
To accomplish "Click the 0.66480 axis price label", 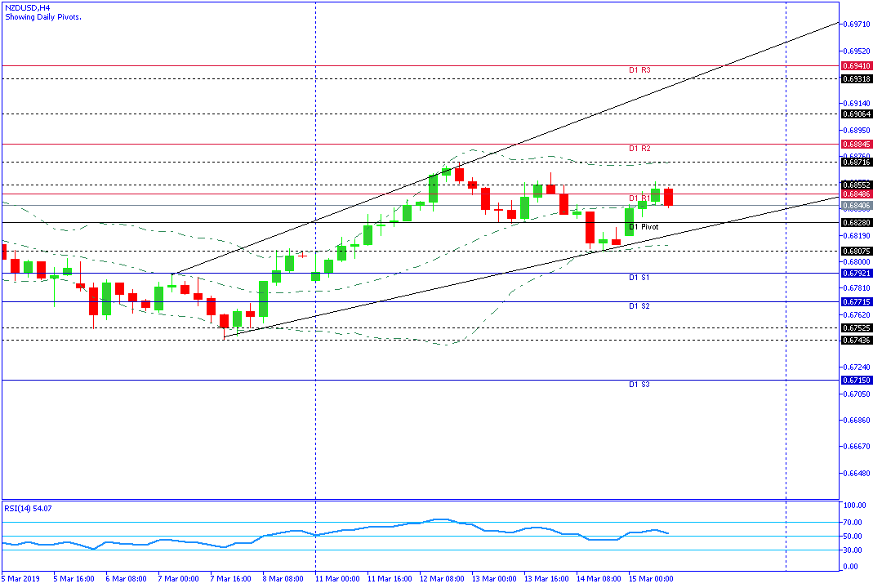I will tap(857, 473).
